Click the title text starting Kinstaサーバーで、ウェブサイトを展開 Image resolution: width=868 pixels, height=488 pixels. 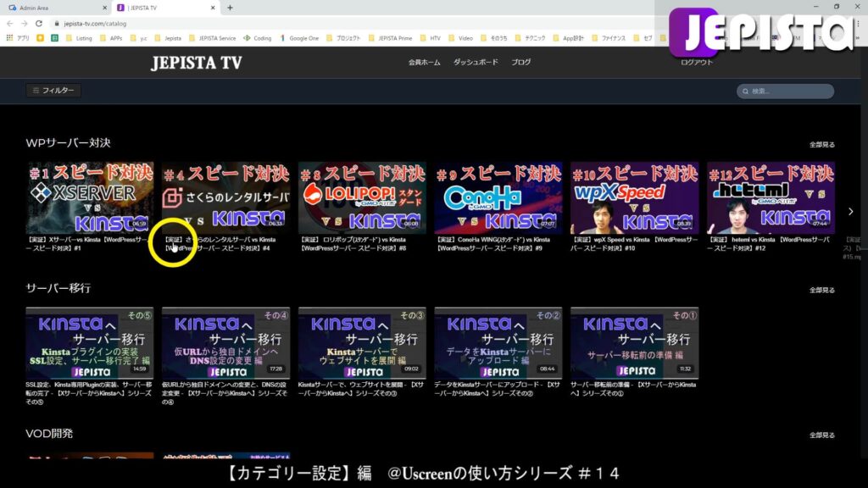point(361,389)
